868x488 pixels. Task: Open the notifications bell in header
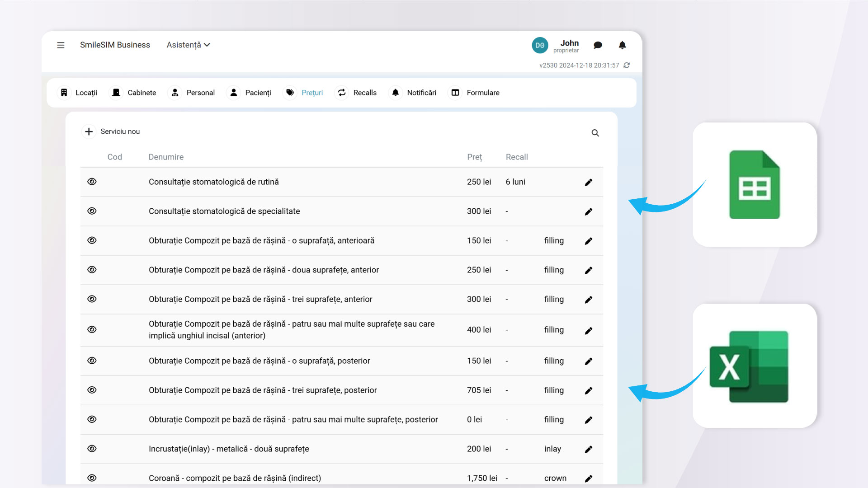pyautogui.click(x=622, y=45)
